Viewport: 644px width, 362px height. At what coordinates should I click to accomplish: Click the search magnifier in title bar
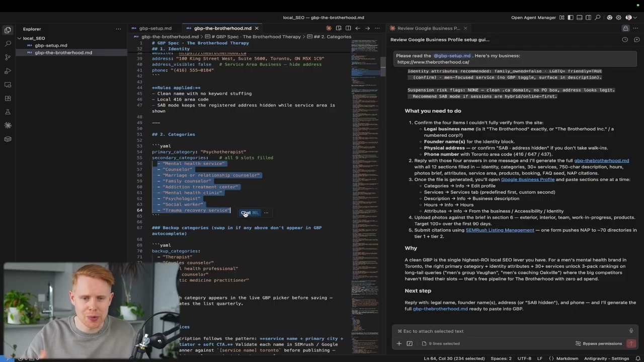click(598, 18)
